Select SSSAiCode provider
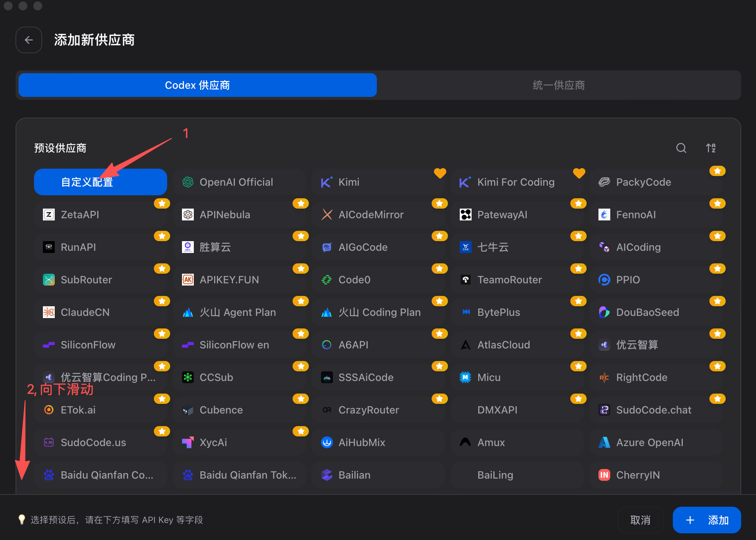Viewport: 756px width, 540px height. click(378, 377)
